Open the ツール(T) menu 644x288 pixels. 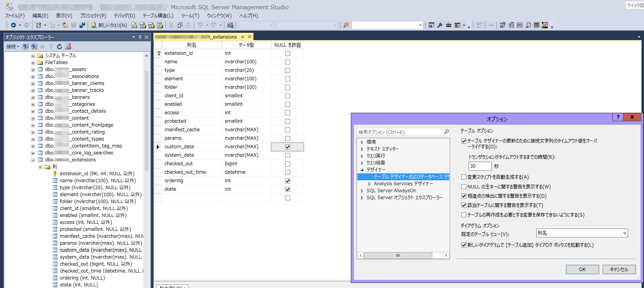(x=190, y=15)
